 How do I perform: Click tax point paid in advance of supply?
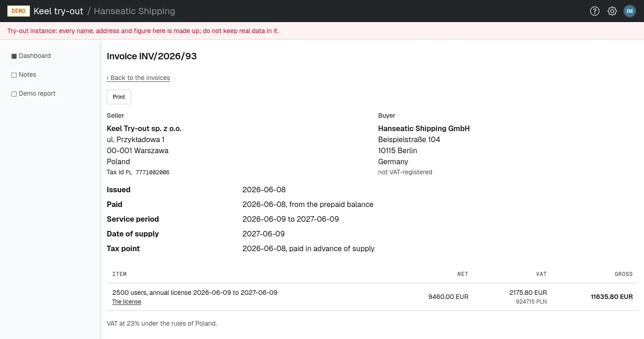pos(309,248)
